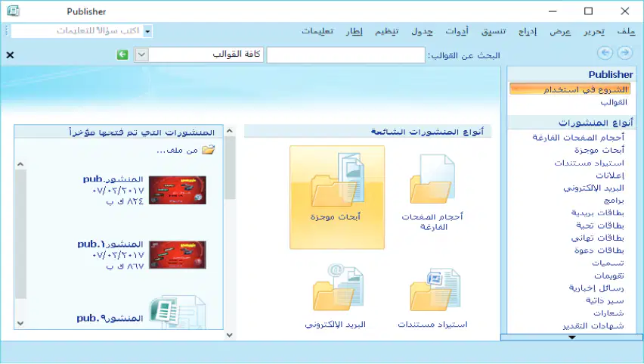Click middle pane scroll down arrow
Viewport: 644px width, 364px height.
coord(230,334)
